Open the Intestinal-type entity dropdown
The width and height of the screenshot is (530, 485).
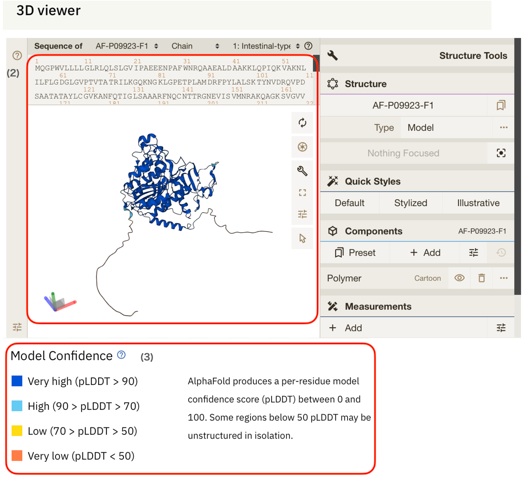coord(266,46)
